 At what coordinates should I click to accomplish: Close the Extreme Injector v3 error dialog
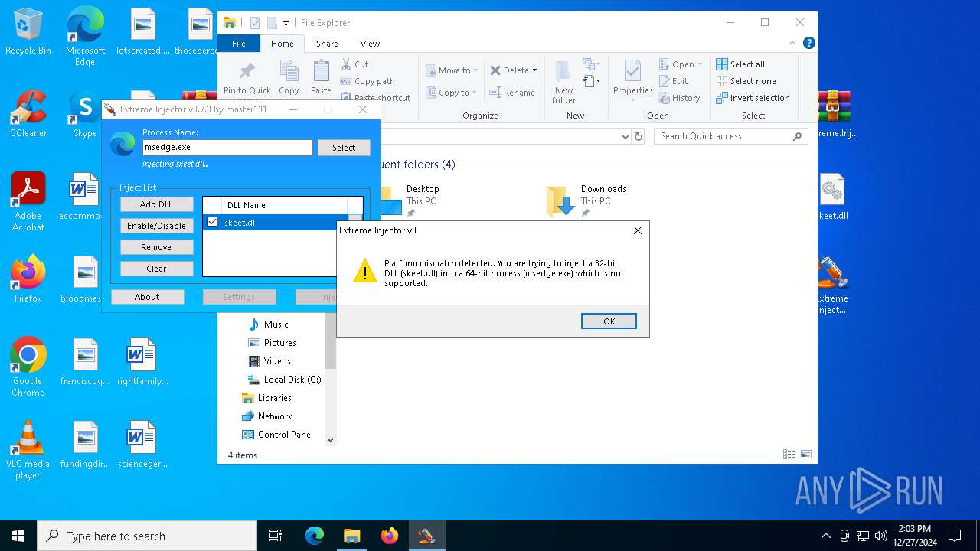coord(637,230)
